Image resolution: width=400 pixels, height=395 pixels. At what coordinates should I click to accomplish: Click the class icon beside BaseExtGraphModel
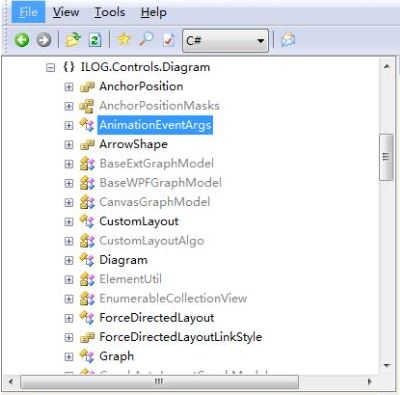coord(87,164)
